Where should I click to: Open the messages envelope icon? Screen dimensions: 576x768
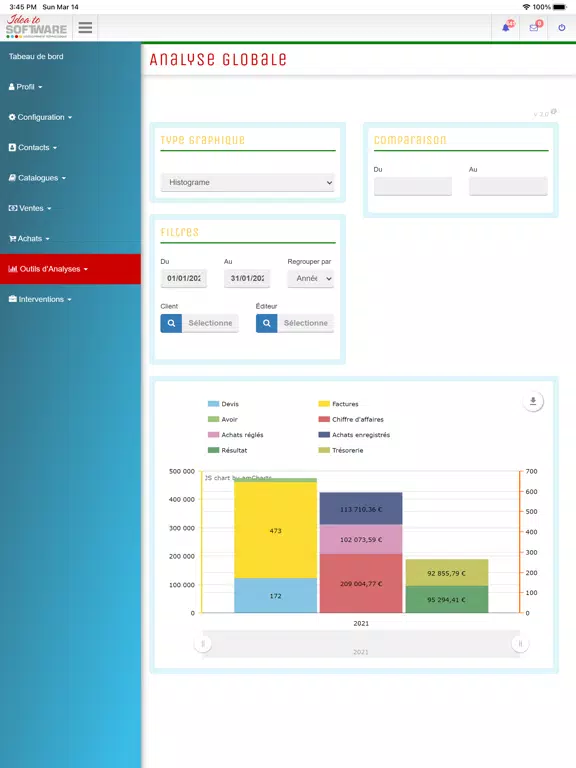[x=534, y=27]
